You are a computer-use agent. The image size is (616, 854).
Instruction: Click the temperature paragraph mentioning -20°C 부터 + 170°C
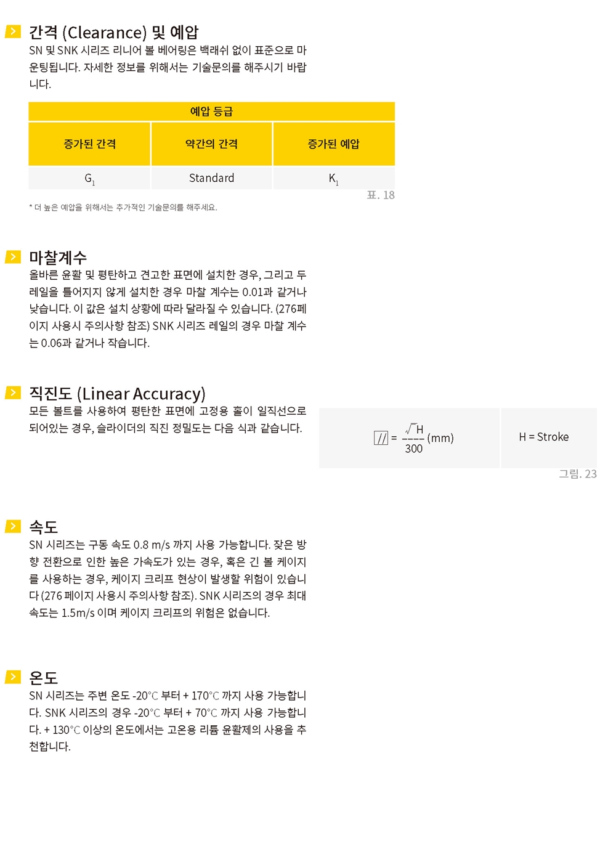[x=168, y=721]
